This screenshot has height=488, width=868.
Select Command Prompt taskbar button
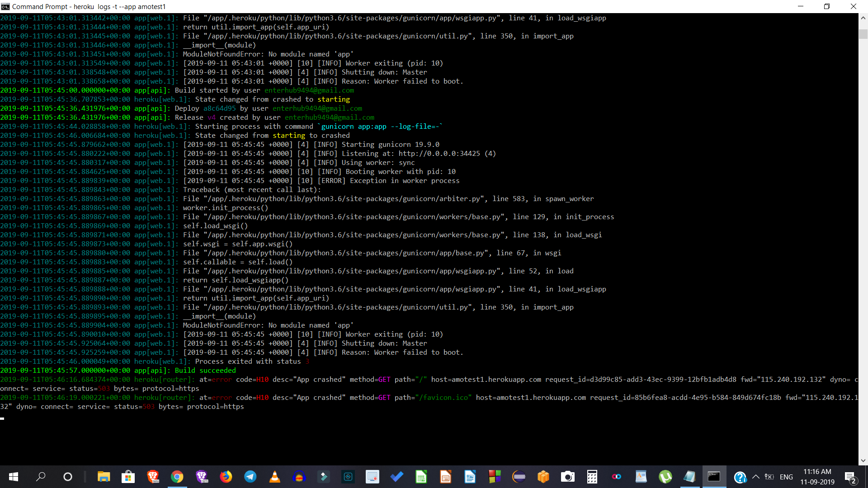click(714, 477)
